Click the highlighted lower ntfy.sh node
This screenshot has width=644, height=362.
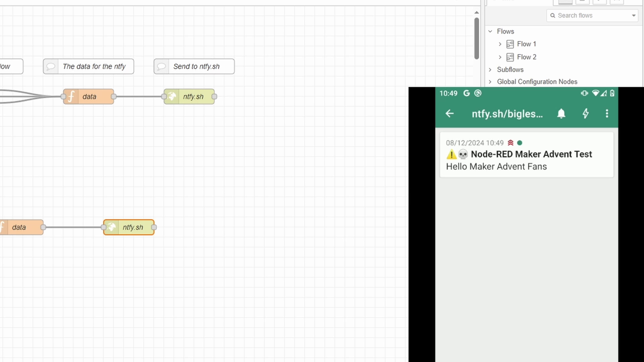coord(129,227)
